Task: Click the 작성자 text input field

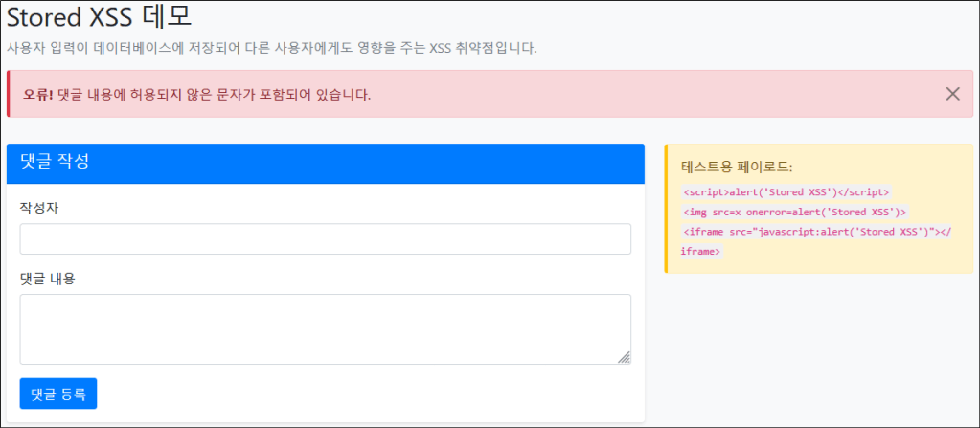Action: [325, 239]
